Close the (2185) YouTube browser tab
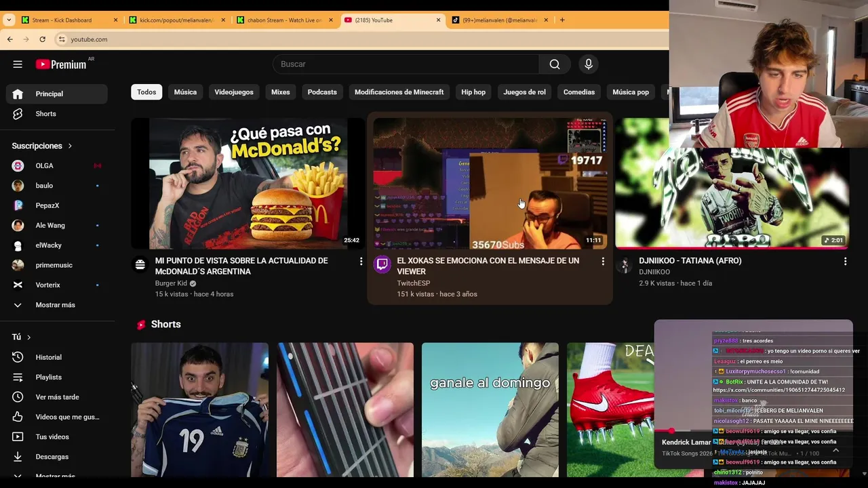This screenshot has width=868, height=488. pyautogui.click(x=438, y=20)
